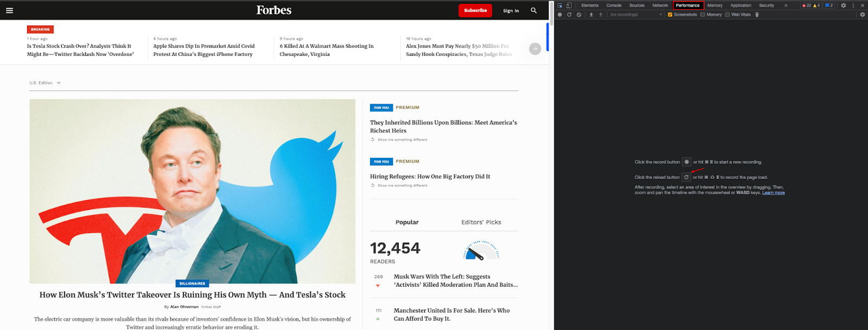Image resolution: width=868 pixels, height=330 pixels.
Task: Select the Popular tab
Action: coord(407,222)
